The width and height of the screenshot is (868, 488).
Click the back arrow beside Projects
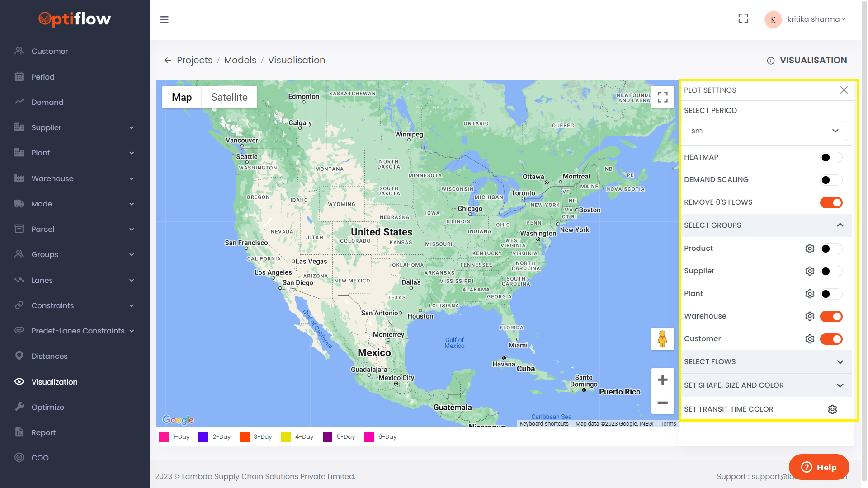[x=168, y=60]
